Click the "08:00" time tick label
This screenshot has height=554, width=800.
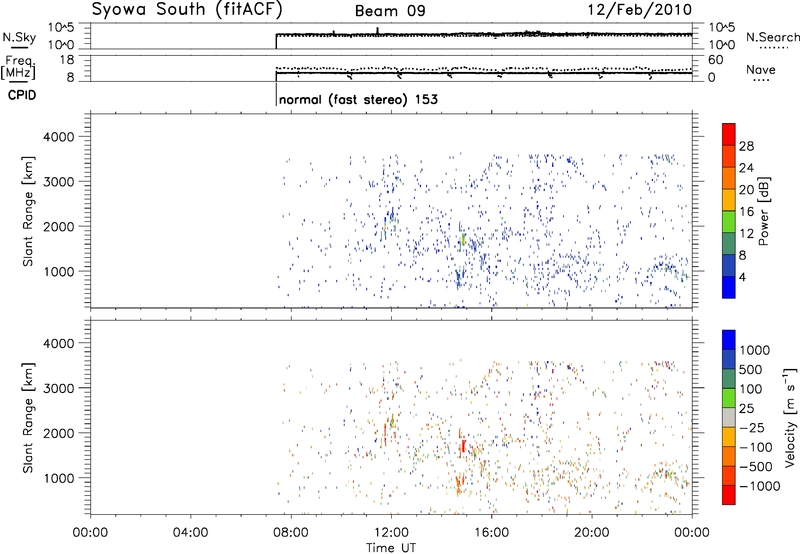pyautogui.click(x=291, y=533)
